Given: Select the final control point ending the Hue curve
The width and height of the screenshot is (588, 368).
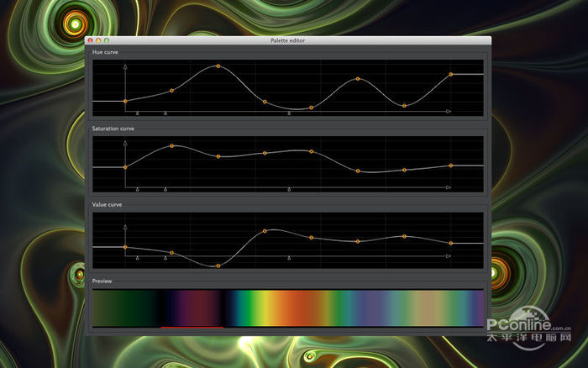Looking at the screenshot, I should click(451, 74).
